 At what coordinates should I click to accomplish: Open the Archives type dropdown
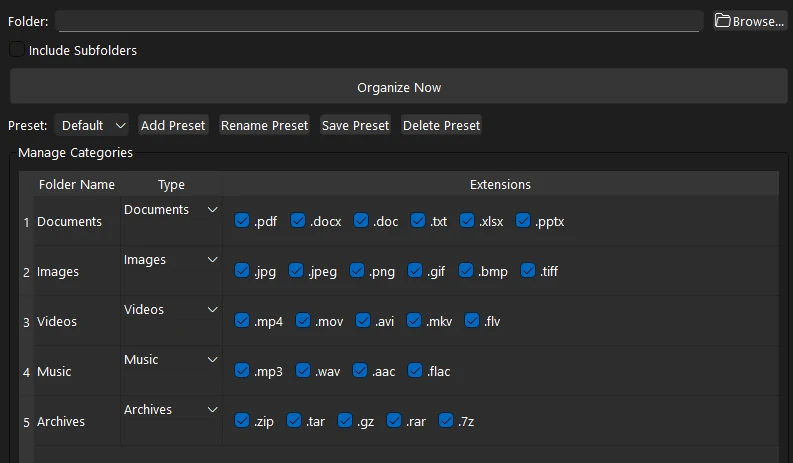click(171, 409)
